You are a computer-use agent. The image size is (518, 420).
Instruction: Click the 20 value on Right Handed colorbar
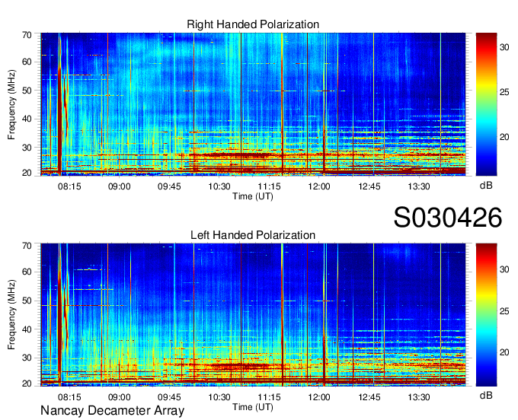[x=504, y=137]
